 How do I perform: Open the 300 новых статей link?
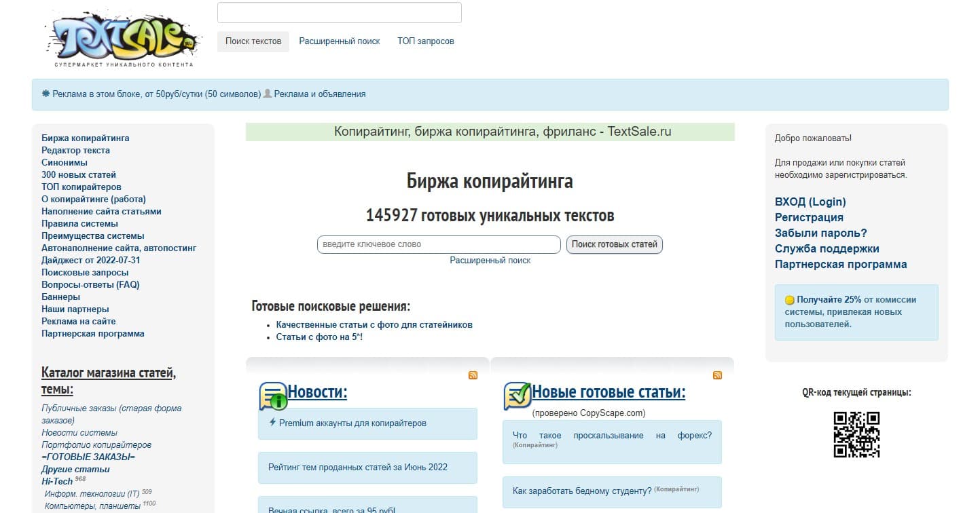[79, 175]
